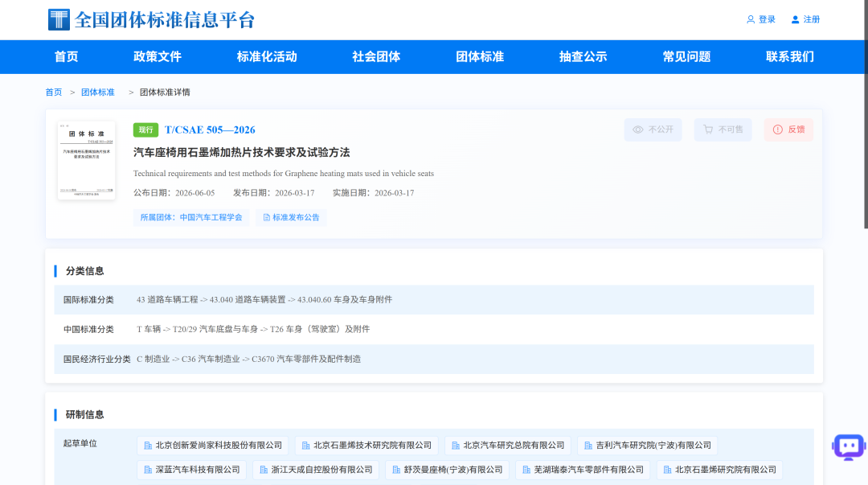Click document icon beside 标准发布公告
The image size is (868, 485).
[x=266, y=218]
